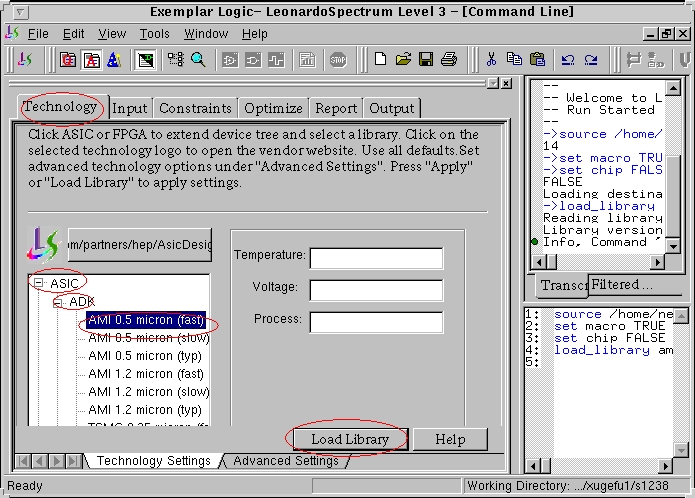Image resolution: width=695 pixels, height=498 pixels.
Task: Click the Undo arrow toolbar icon
Action: (567, 59)
